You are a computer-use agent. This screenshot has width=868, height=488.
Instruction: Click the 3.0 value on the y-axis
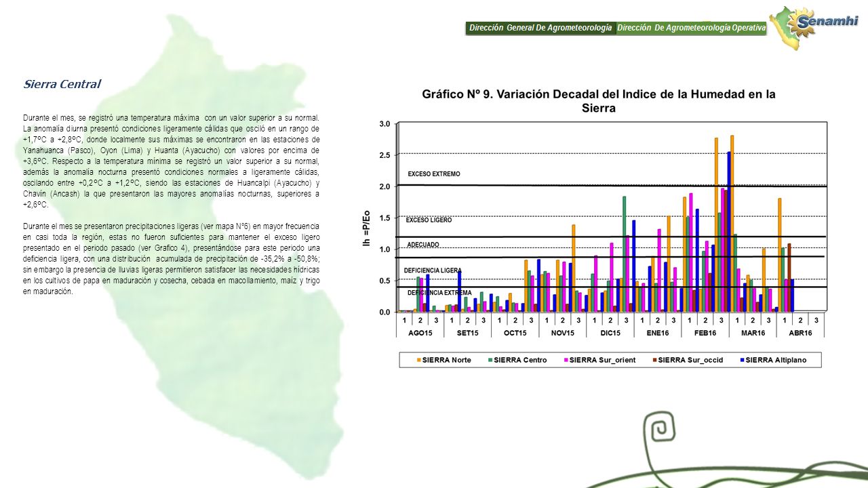(384, 124)
